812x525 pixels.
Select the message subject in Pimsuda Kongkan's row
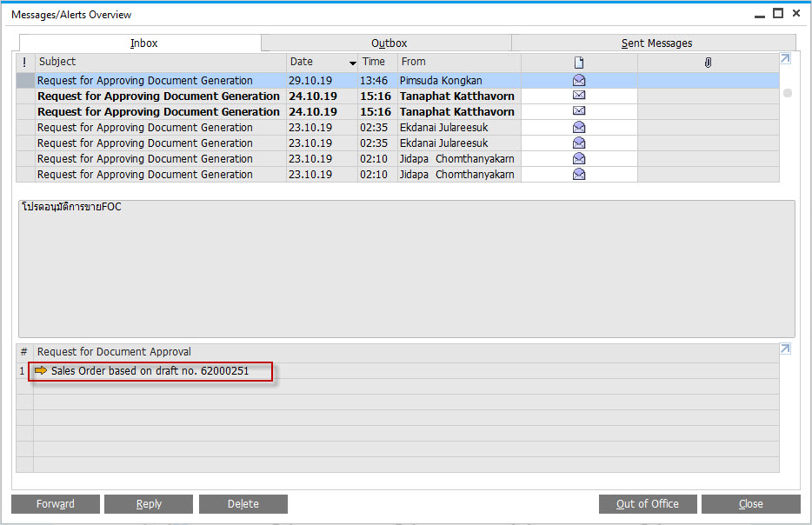pyautogui.click(x=145, y=81)
